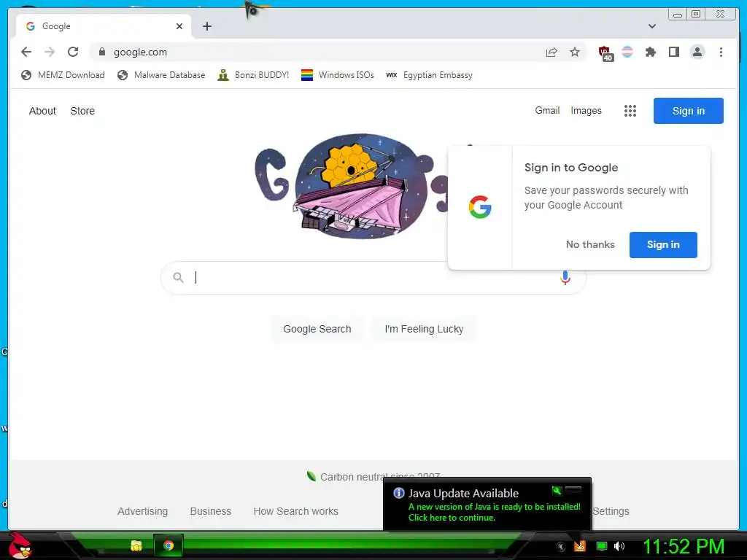Open the Settings footer menu

pos(611,511)
